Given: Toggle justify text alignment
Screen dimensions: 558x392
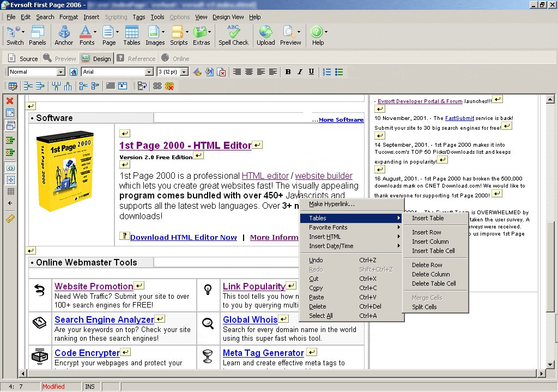Looking at the screenshot, I should pos(273,72).
